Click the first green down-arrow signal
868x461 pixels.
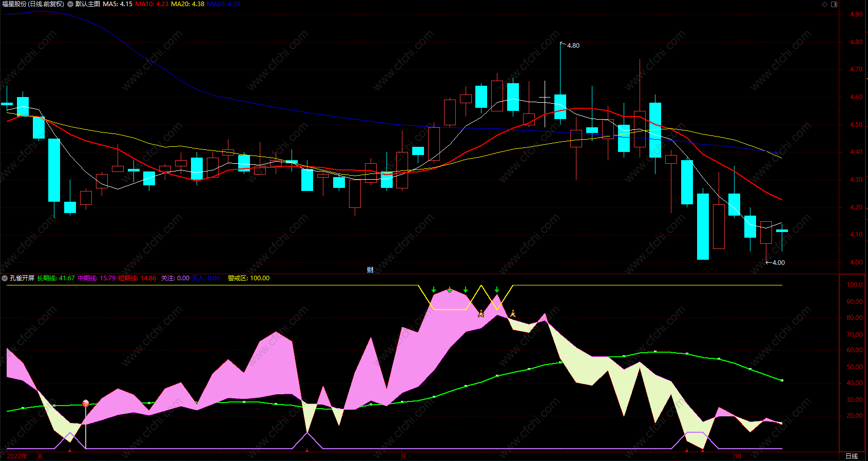click(x=434, y=290)
